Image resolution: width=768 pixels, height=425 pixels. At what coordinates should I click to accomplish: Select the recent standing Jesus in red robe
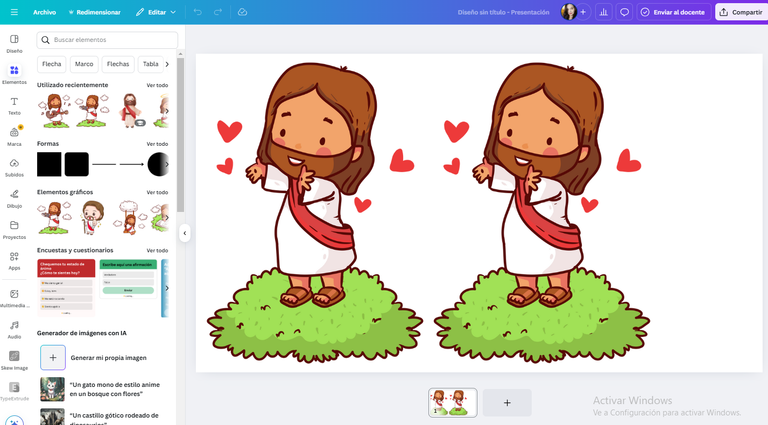[131, 111]
